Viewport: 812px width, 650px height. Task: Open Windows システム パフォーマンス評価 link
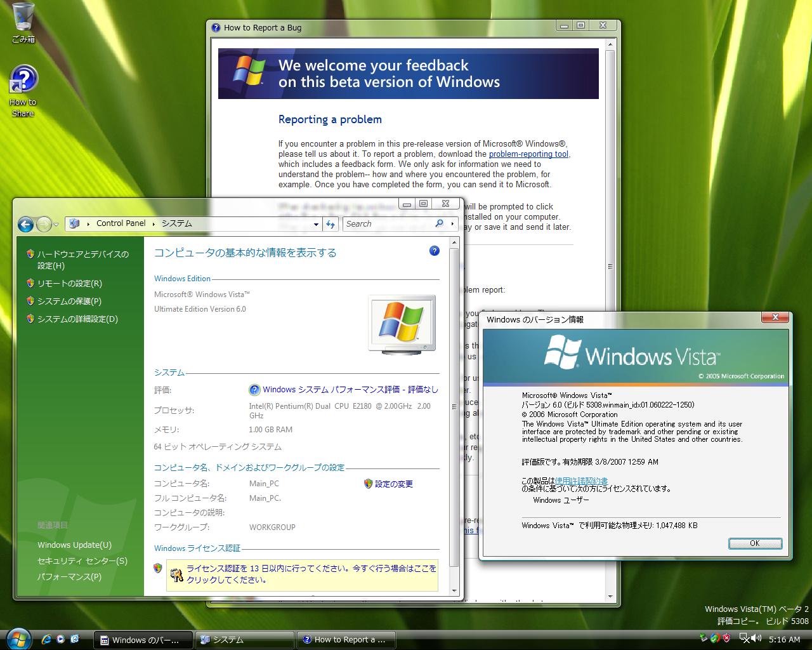point(350,390)
